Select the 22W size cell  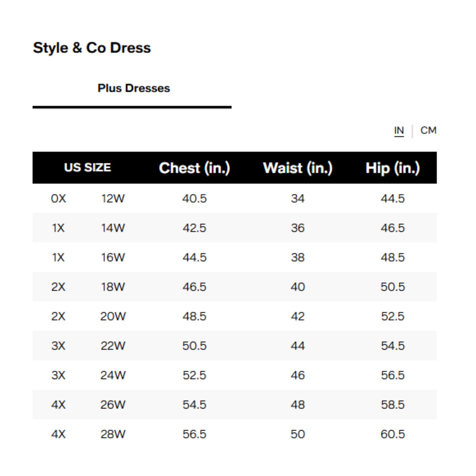[113, 346]
